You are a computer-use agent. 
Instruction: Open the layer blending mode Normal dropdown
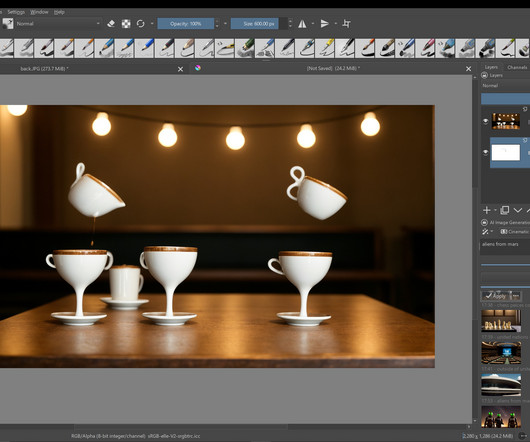tap(505, 86)
